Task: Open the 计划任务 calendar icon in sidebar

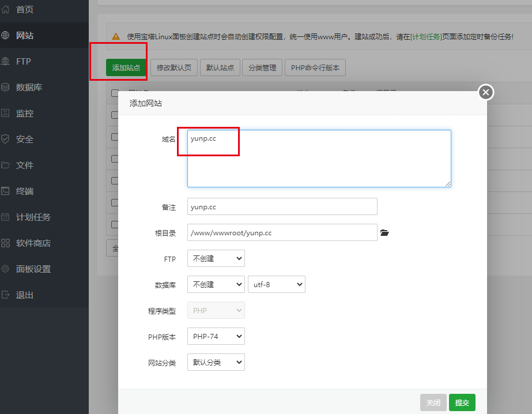Action: tap(5, 217)
